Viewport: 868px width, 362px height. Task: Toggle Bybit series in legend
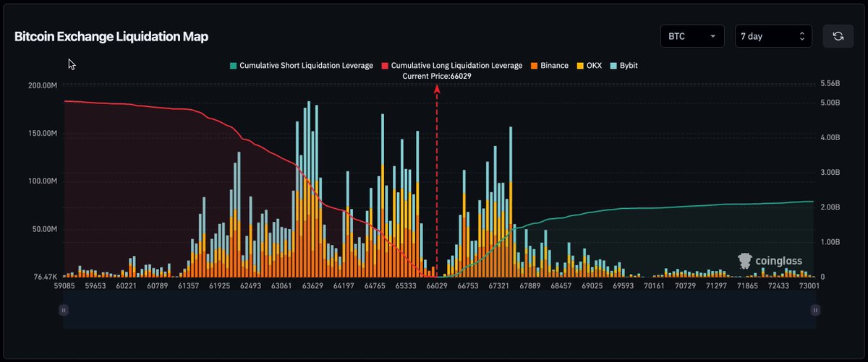(x=625, y=66)
